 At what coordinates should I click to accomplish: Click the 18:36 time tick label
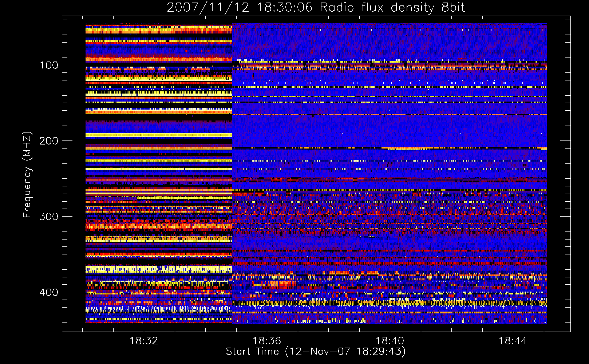[267, 341]
